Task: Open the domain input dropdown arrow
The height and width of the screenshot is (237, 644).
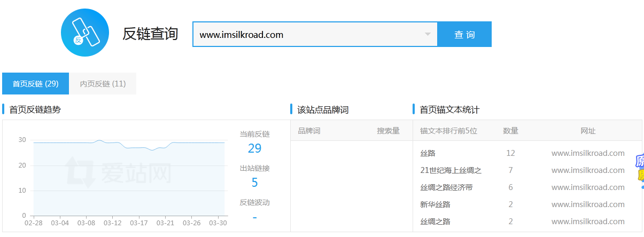Action: [x=428, y=35]
